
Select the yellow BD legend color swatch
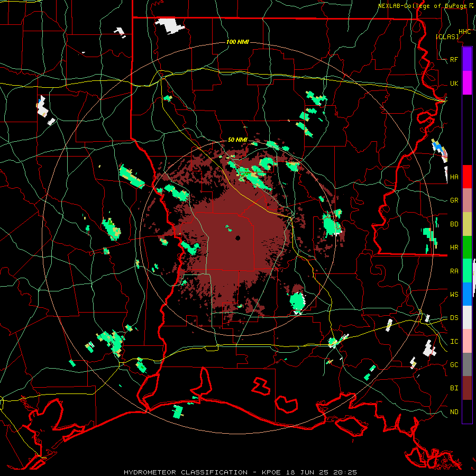click(467, 224)
